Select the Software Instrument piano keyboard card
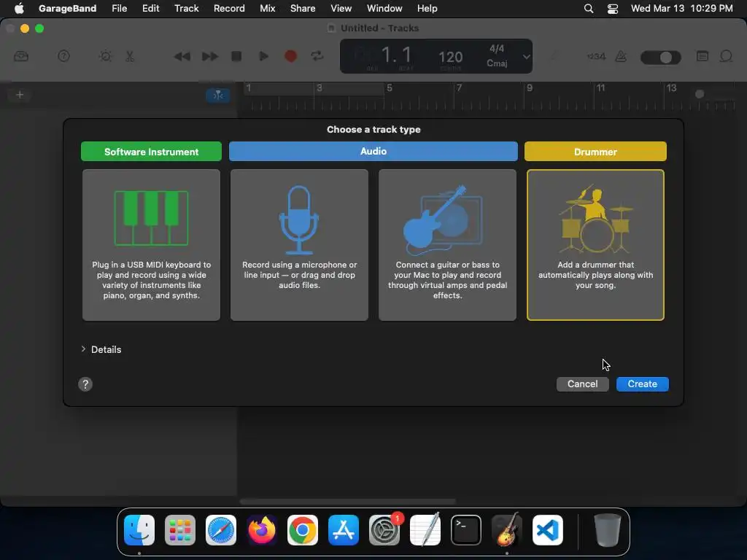 click(x=151, y=245)
